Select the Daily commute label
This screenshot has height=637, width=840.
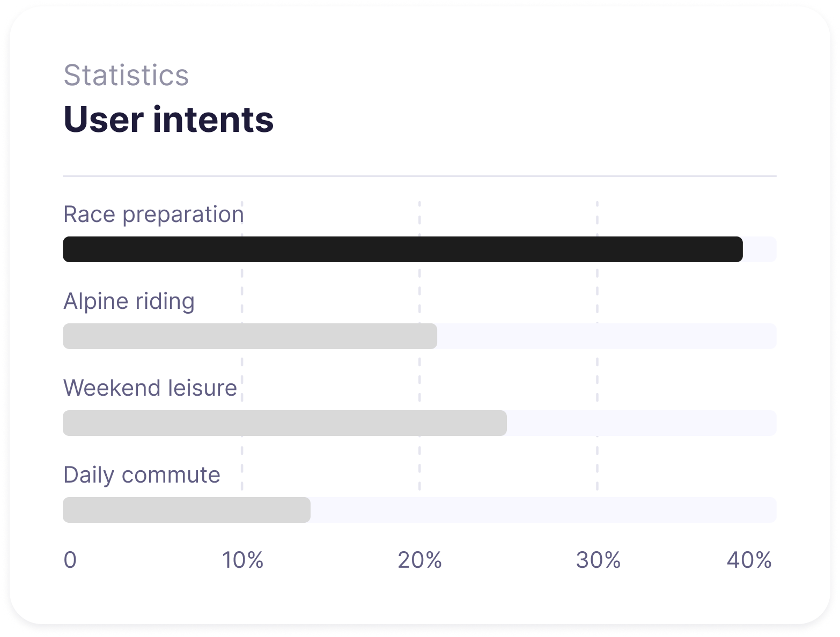tap(142, 475)
